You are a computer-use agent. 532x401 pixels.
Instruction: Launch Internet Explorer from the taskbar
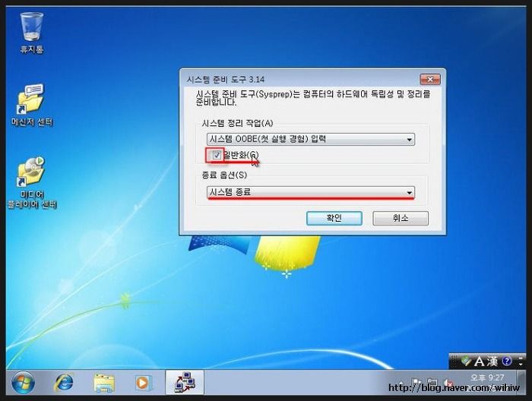pyautogui.click(x=63, y=383)
